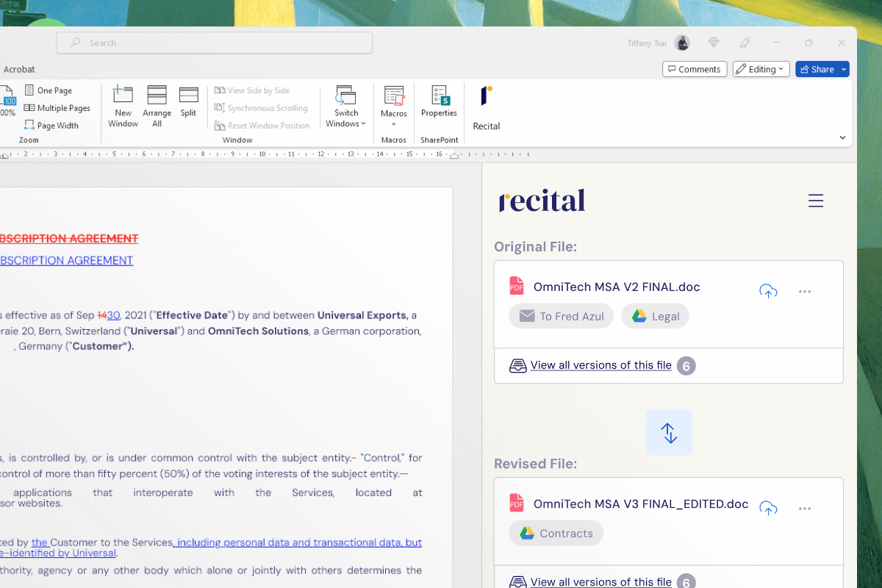The height and width of the screenshot is (588, 882).
Task: Swap original and revised files
Action: [669, 432]
